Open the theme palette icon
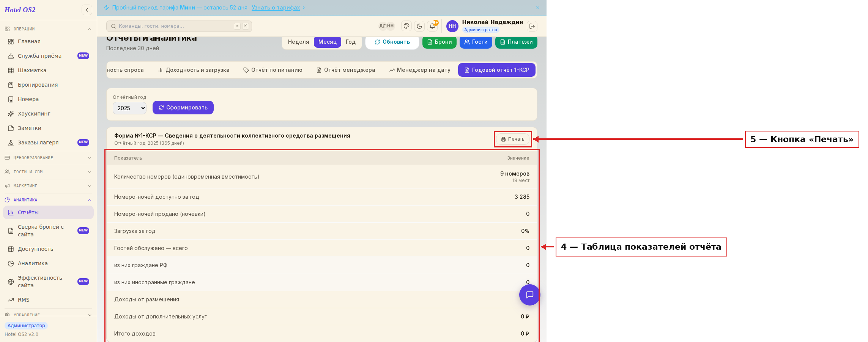 pyautogui.click(x=406, y=26)
